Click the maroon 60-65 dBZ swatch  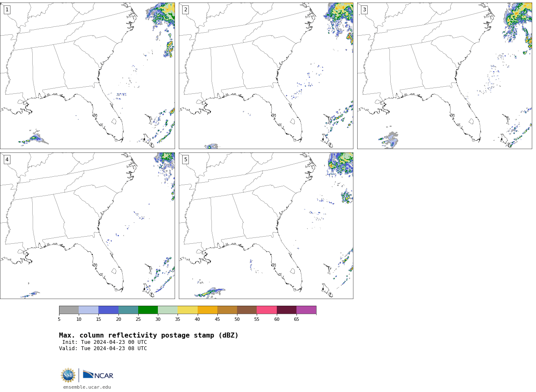(286, 310)
